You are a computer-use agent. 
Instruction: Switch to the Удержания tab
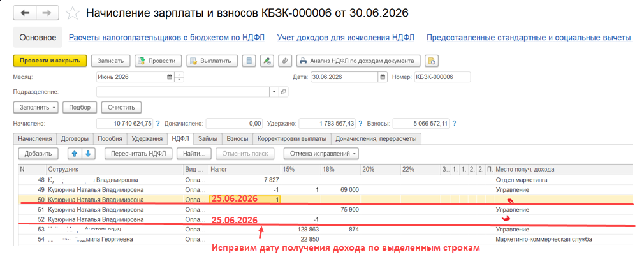(147, 139)
